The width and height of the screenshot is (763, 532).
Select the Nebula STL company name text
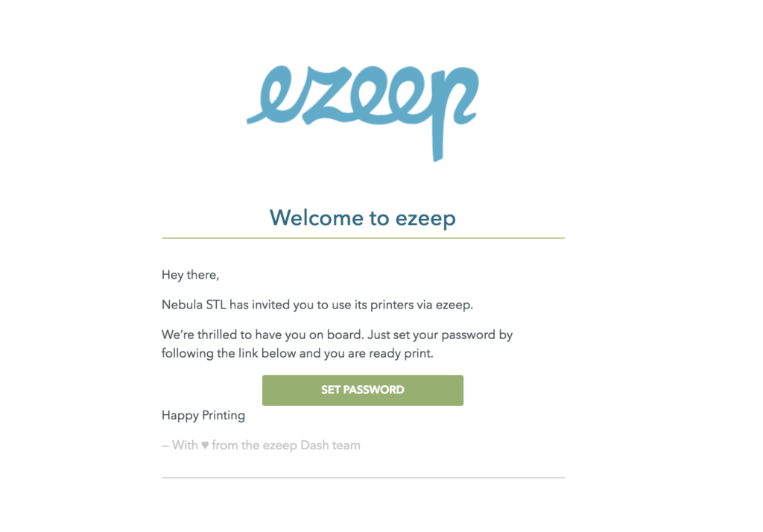pos(193,305)
